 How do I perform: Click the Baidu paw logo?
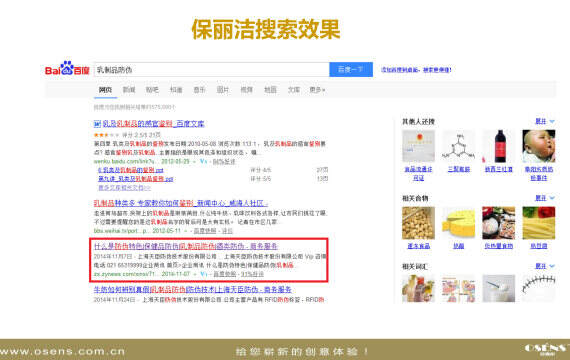click(67, 68)
